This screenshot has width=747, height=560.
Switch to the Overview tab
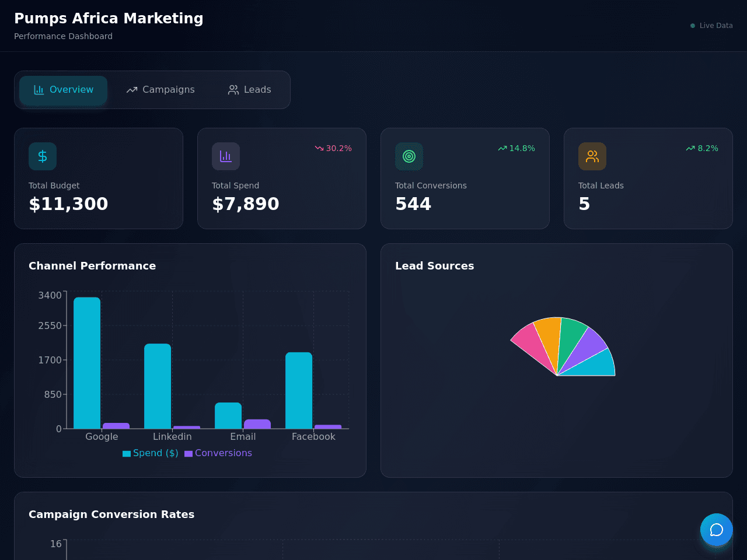(63, 90)
